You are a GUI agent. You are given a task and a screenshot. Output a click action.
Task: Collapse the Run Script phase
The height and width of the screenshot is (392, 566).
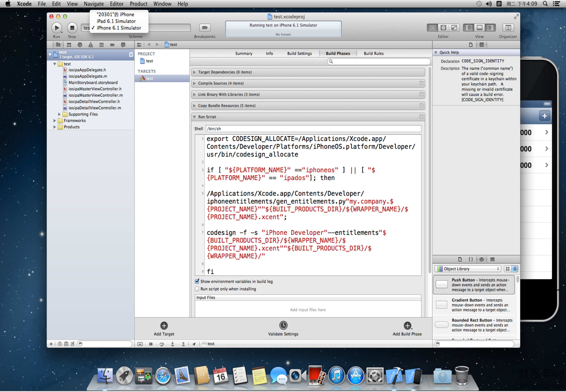[x=194, y=117]
